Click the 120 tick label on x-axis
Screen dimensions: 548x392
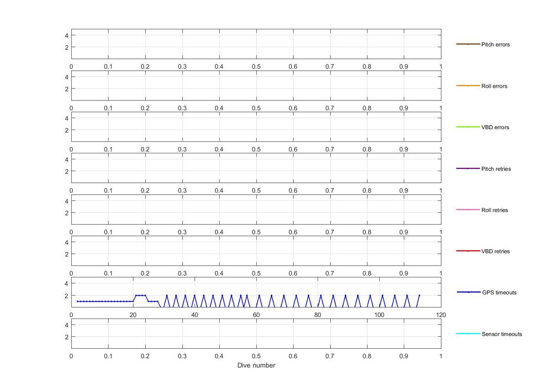pos(441,315)
